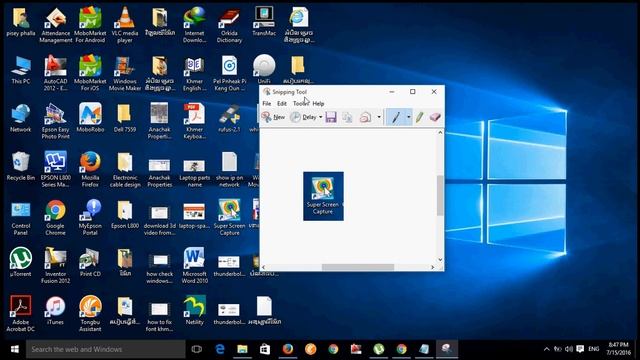This screenshot has width=640, height=360.
Task: Select the Tongbu Assistant desktop icon
Action: click(90, 314)
